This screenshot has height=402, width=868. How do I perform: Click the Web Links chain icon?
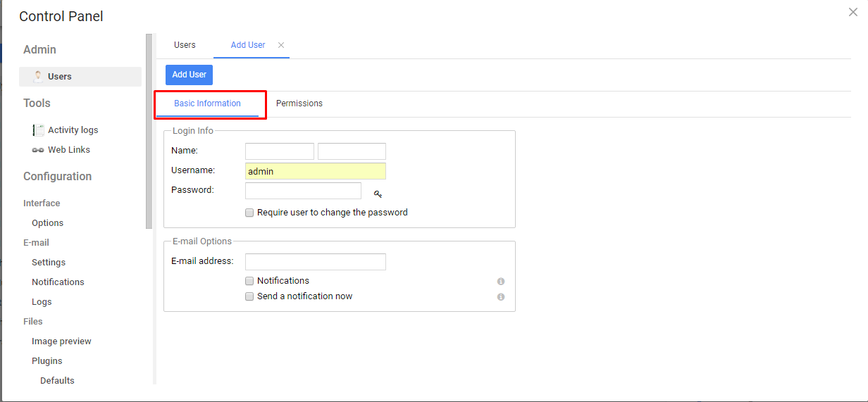click(x=38, y=150)
